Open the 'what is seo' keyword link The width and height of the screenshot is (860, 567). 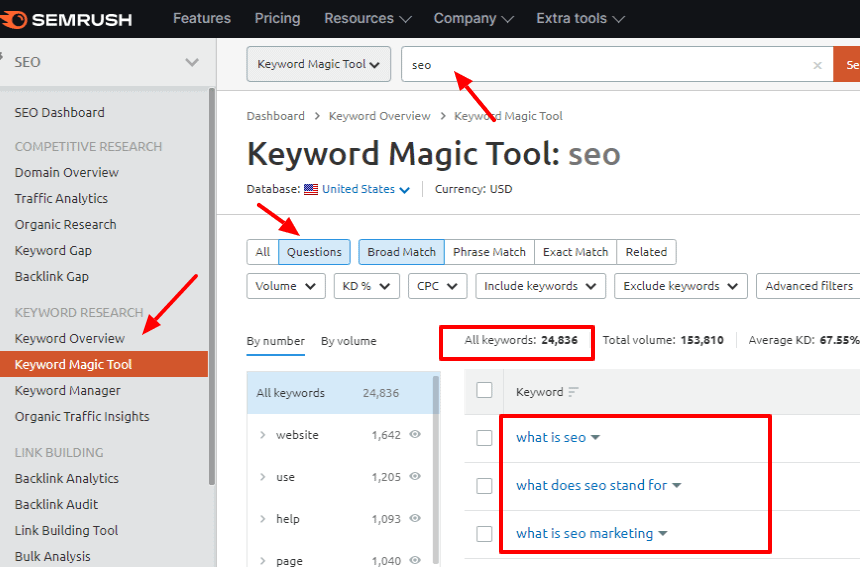pos(551,438)
